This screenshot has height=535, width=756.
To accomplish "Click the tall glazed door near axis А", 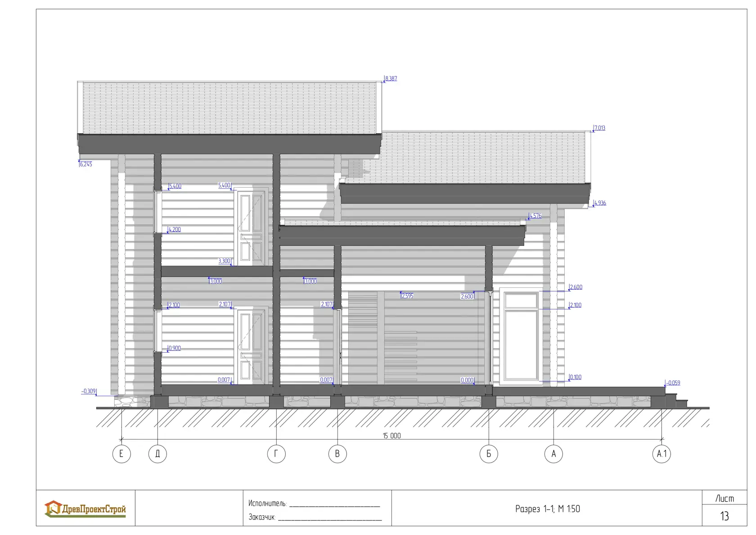I will click(521, 336).
